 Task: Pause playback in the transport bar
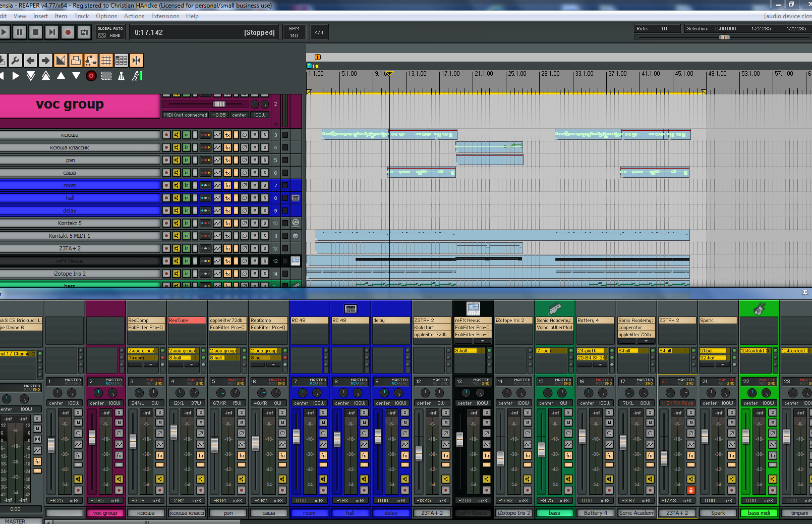pyautogui.click(x=20, y=32)
